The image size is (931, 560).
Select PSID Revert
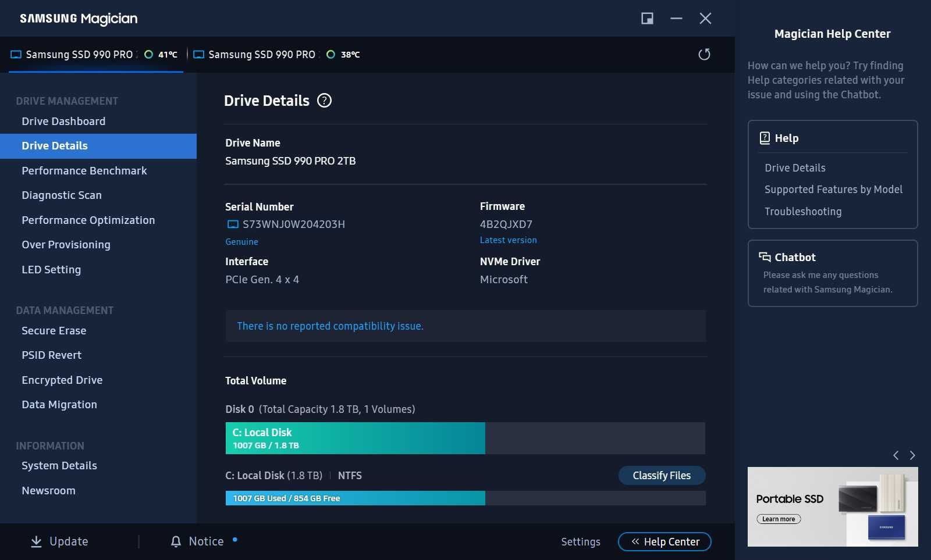pos(52,355)
